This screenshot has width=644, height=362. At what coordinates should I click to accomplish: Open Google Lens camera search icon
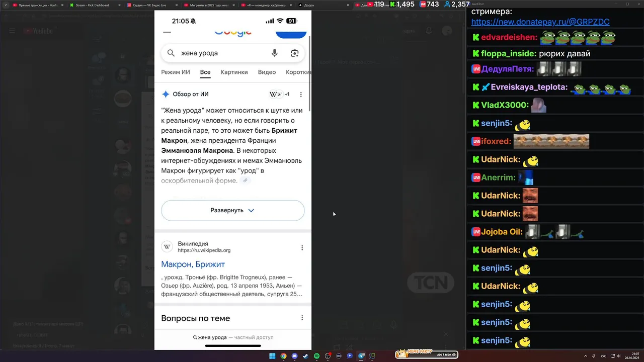coord(294,53)
